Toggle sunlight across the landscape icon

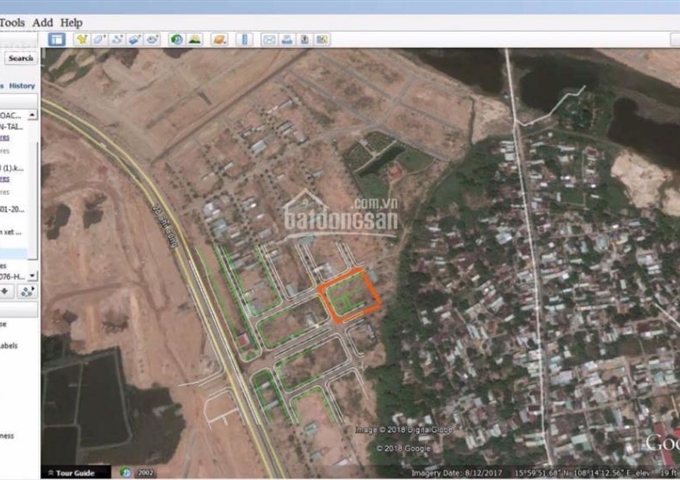[195, 39]
